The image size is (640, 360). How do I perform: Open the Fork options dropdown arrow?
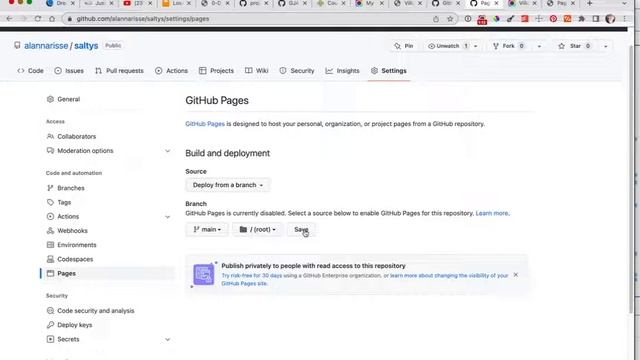(539, 46)
